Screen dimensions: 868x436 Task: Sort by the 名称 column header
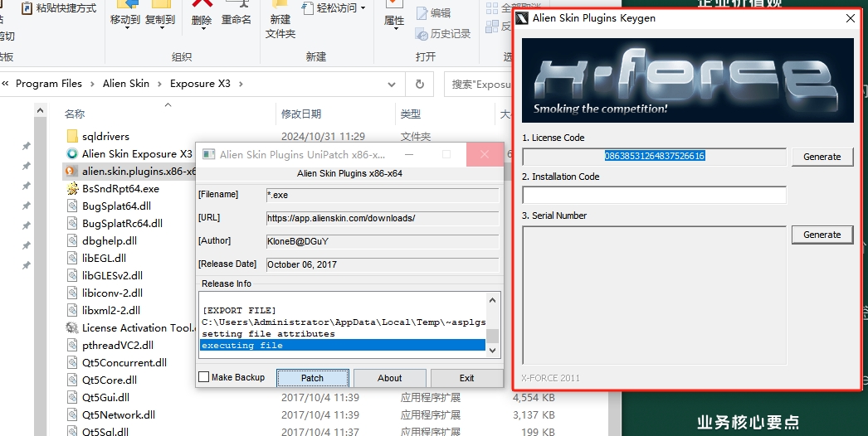pyautogui.click(x=74, y=114)
